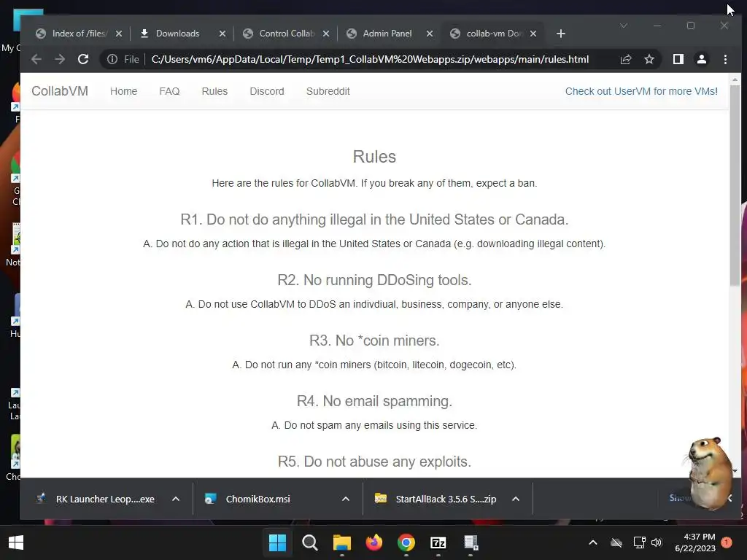View site information icon in address bar

(112, 59)
